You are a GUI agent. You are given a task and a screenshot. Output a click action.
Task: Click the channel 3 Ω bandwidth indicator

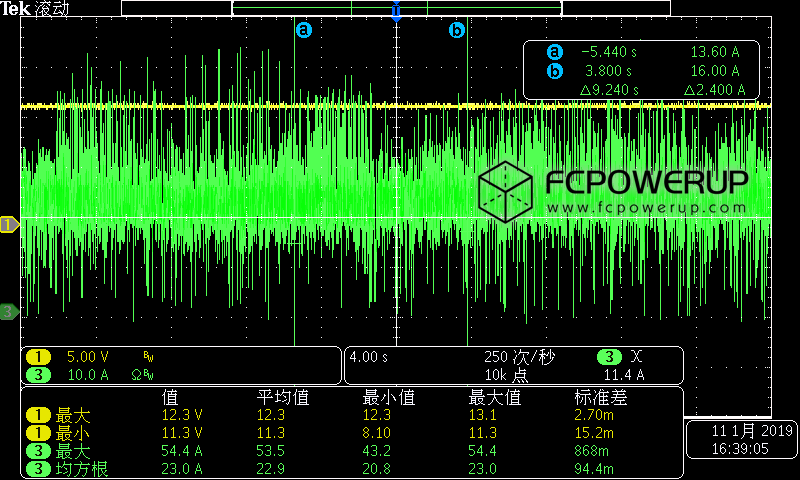tap(142, 375)
